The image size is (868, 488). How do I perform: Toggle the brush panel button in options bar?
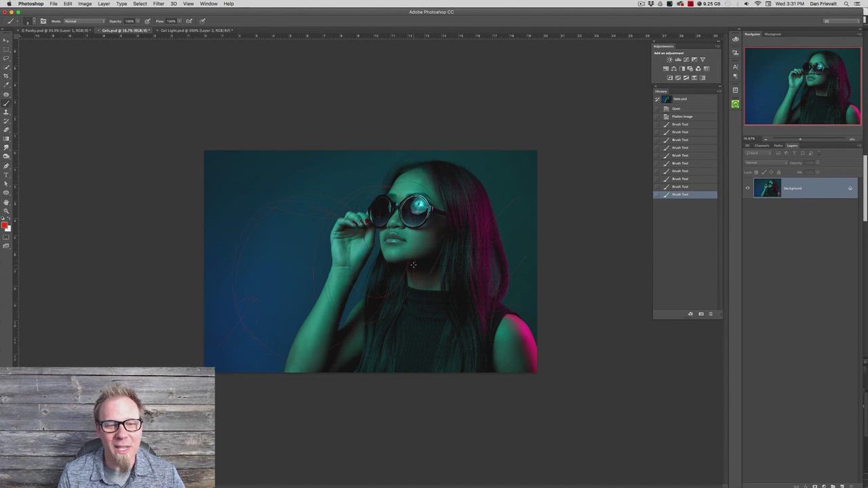click(x=43, y=21)
